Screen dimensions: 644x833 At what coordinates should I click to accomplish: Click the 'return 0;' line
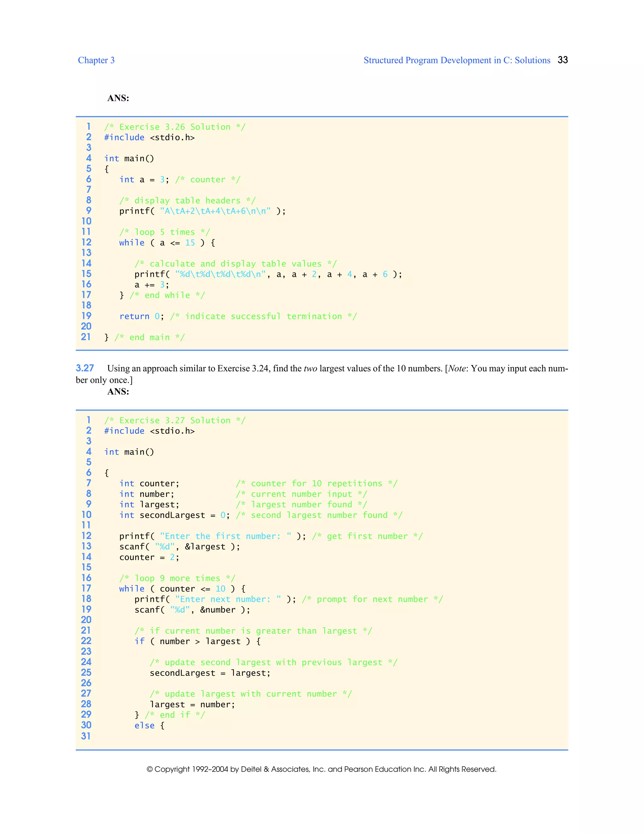pos(142,317)
